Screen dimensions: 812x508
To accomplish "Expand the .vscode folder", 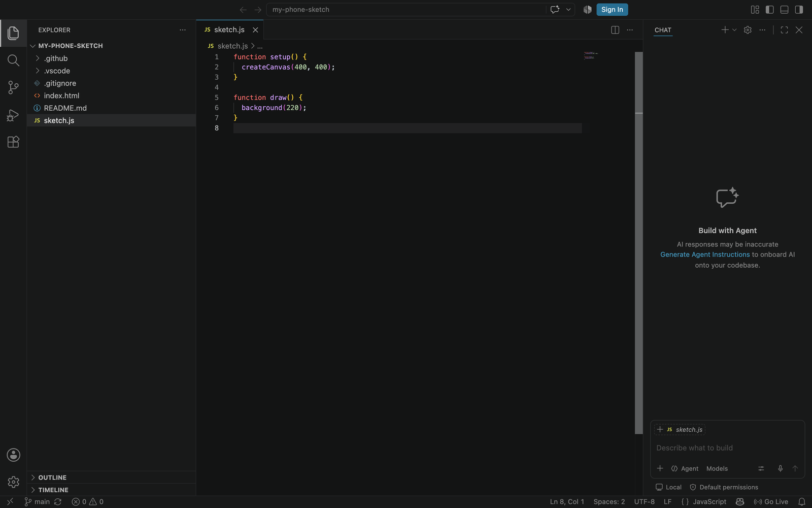I will 111,71.
